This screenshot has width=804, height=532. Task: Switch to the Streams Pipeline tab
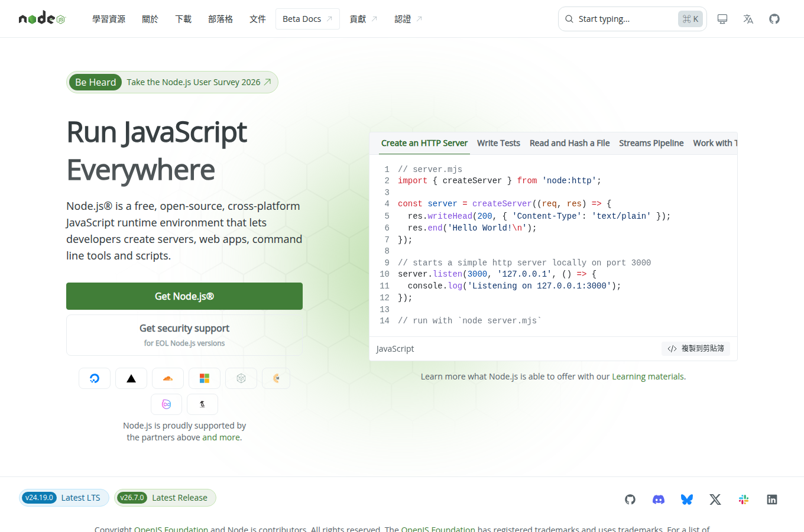[x=651, y=143]
